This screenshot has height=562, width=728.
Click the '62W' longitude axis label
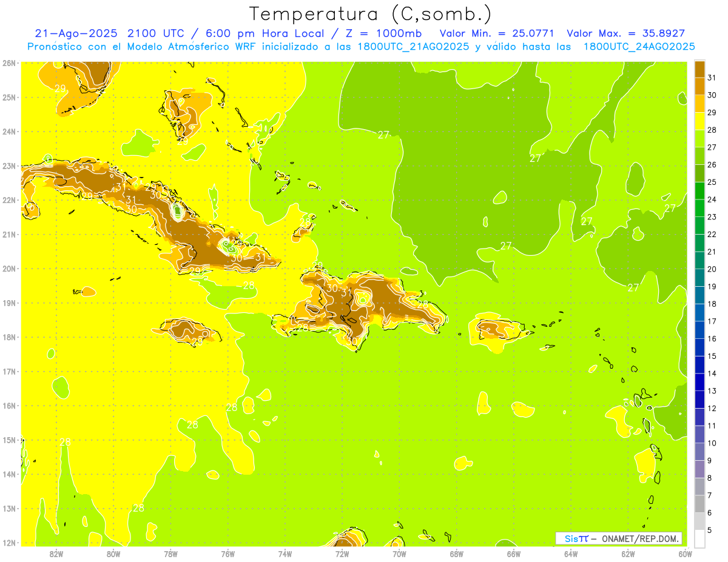pos(628,554)
